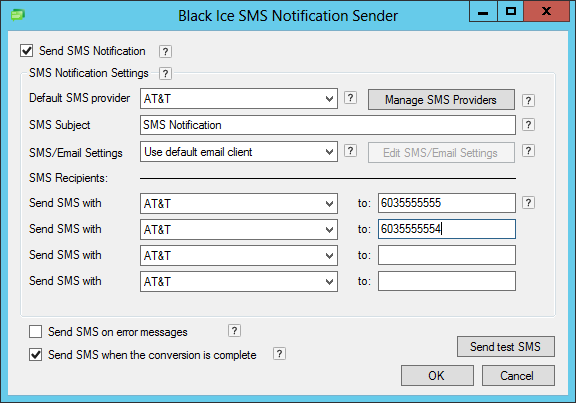The height and width of the screenshot is (403, 576).
Task: Expand provider dropdown for third recipient row
Action: coord(239,255)
